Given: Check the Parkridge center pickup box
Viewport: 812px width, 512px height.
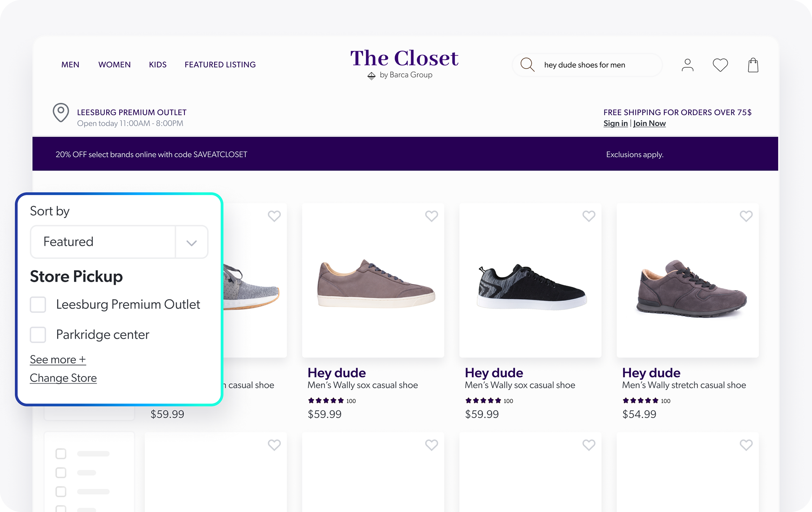Looking at the screenshot, I should [x=38, y=335].
